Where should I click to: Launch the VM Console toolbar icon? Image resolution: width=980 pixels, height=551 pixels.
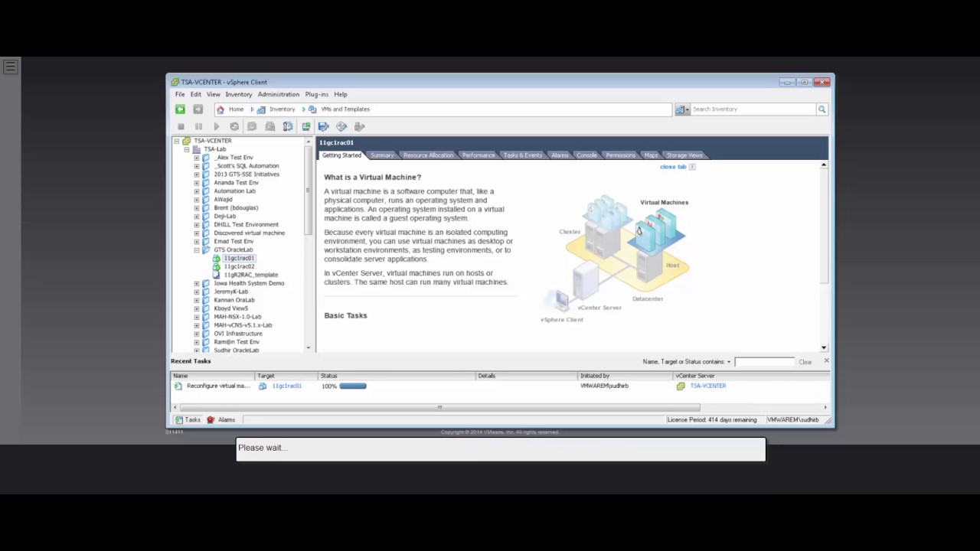pyautogui.click(x=306, y=126)
